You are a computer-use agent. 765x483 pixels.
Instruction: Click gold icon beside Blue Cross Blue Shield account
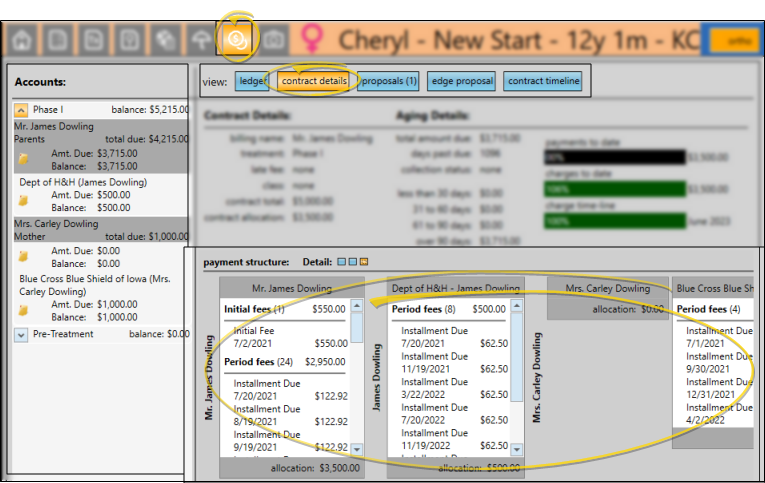(x=22, y=310)
